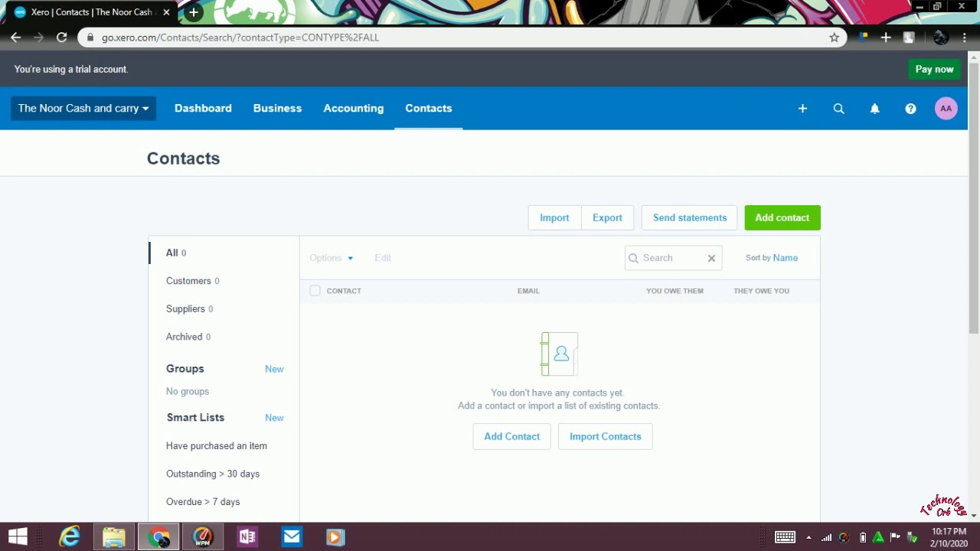Click Send statements
The height and width of the screenshot is (551, 980).
tap(690, 218)
